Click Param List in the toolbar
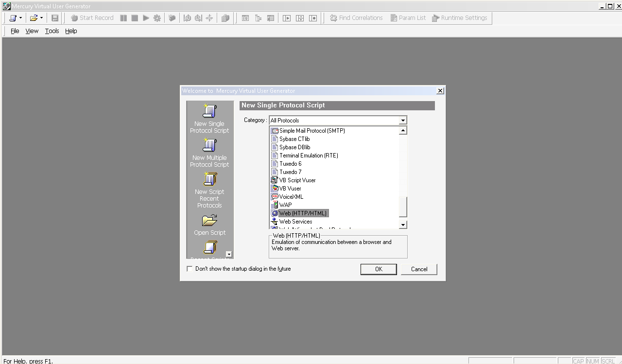This screenshot has width=622, height=364. pos(408,18)
